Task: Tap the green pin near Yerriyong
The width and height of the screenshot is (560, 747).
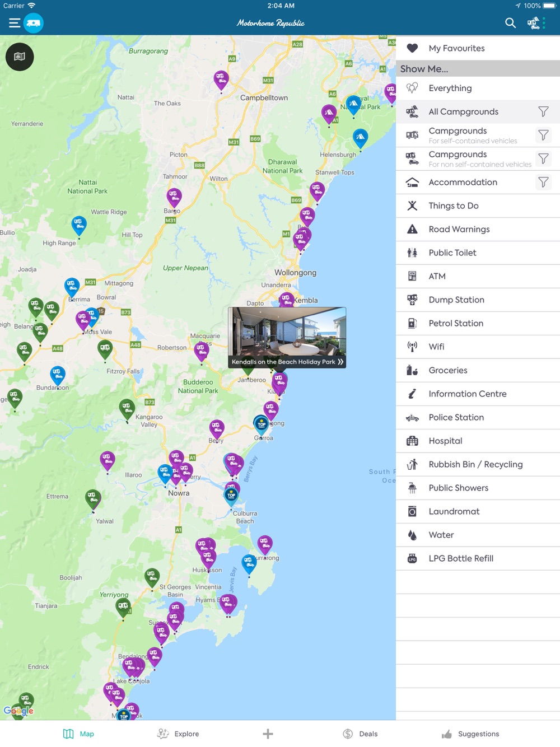Action: tap(123, 607)
